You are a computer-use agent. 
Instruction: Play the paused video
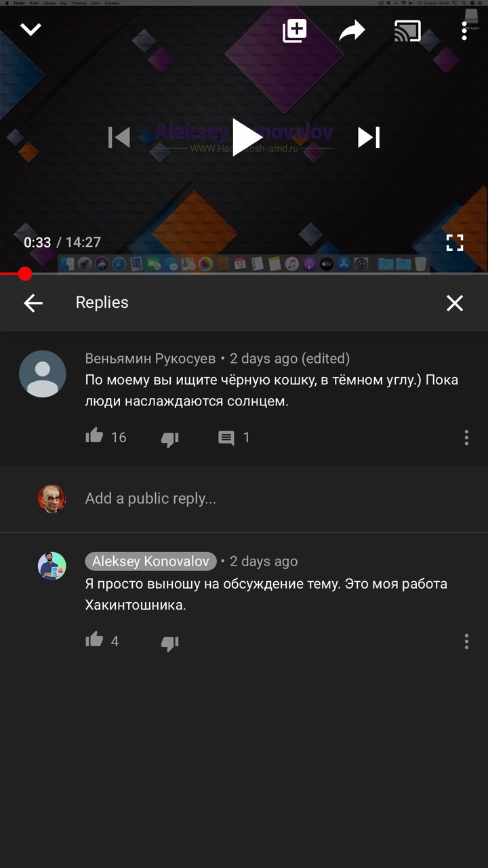[247, 137]
